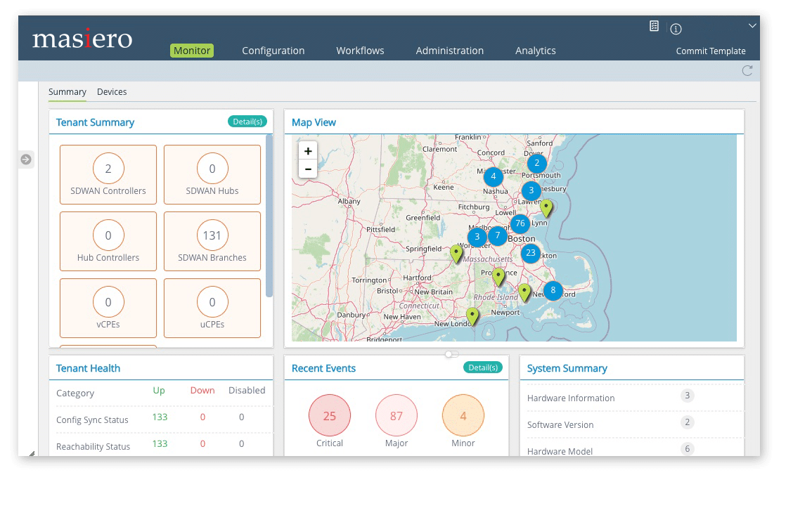Switch to the Devices tab
The height and width of the screenshot is (527, 812).
pyautogui.click(x=112, y=92)
